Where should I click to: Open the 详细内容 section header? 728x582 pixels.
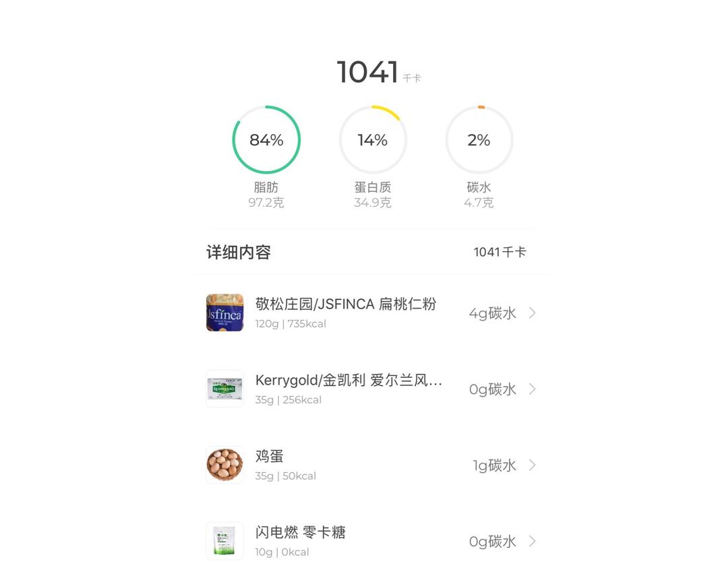point(237,251)
